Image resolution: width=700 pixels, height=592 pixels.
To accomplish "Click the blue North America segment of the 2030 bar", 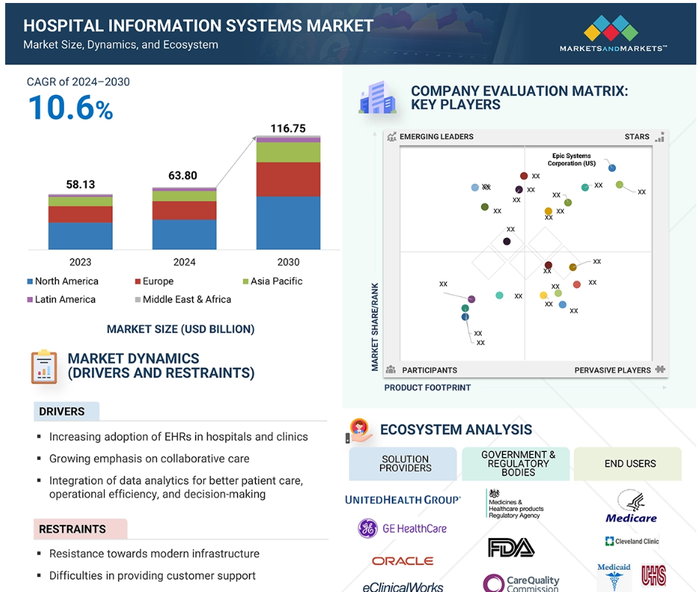I will pyautogui.click(x=288, y=223).
